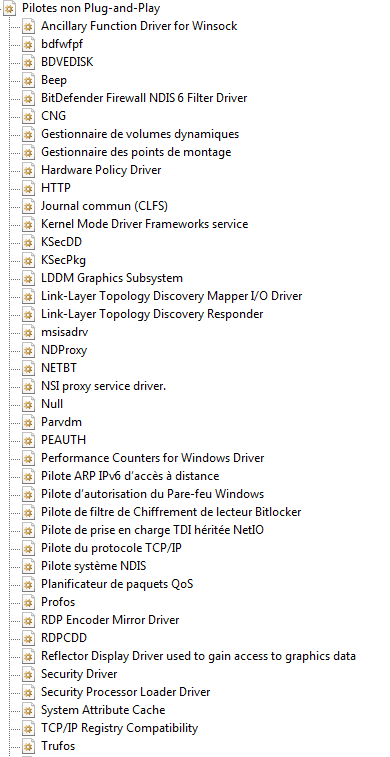Select the Hardware Policy Driver entry

click(101, 170)
